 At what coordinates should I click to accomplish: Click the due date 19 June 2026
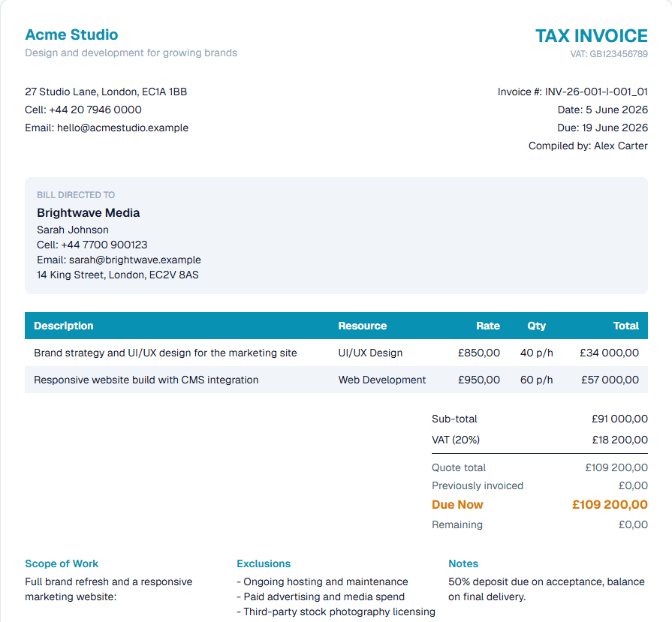(615, 128)
